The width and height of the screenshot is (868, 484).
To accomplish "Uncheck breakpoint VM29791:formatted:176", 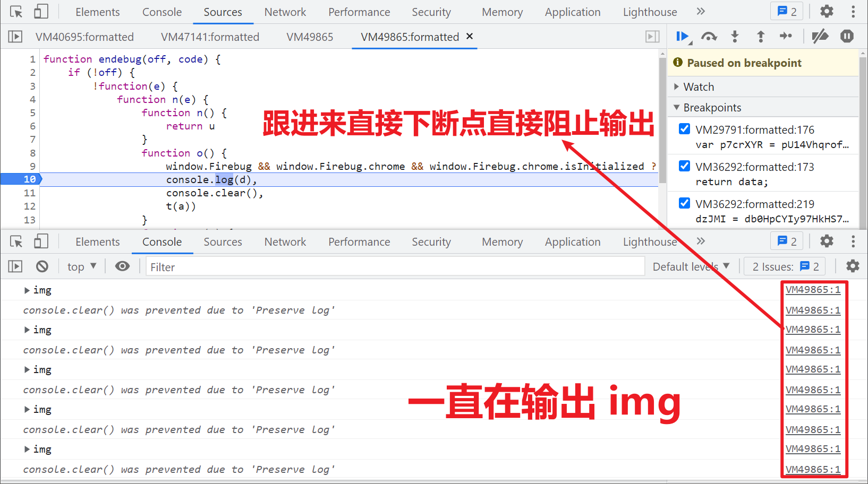I will tap(685, 129).
